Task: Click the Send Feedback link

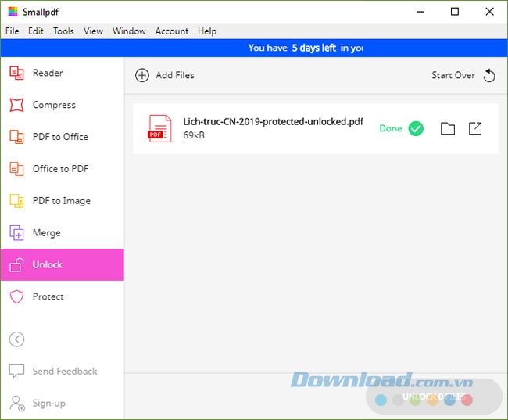Action: [x=65, y=371]
